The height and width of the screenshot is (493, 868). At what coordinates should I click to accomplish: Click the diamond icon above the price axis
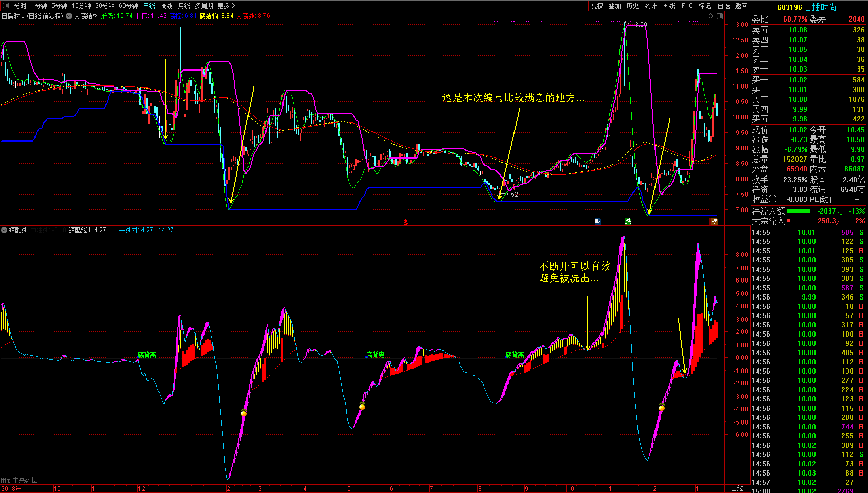tap(711, 16)
